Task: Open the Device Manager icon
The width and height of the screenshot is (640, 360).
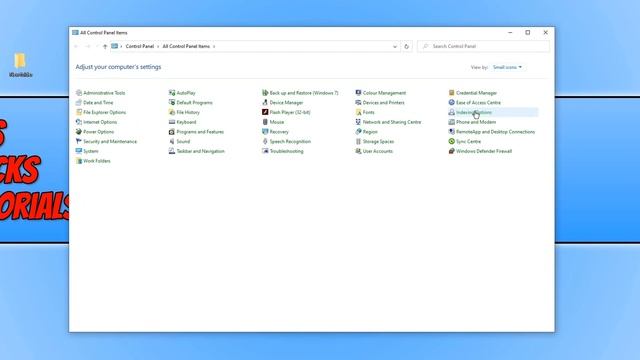Action: point(265,103)
